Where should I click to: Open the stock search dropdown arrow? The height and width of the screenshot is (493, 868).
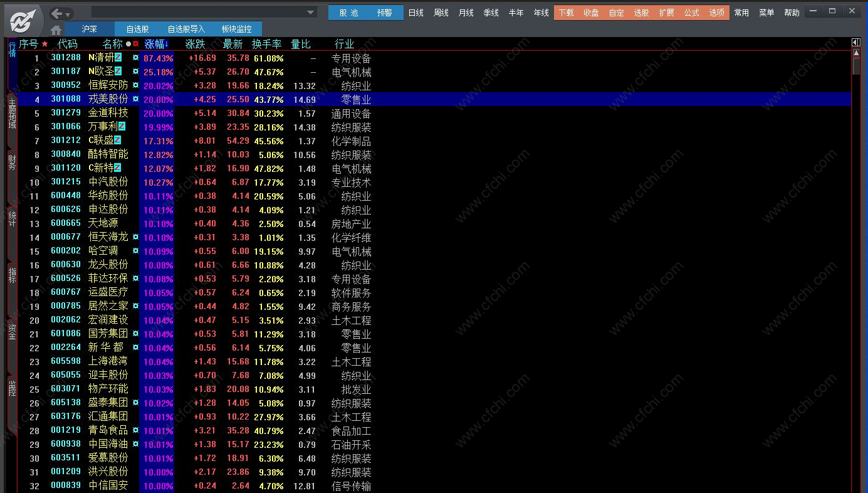click(x=311, y=13)
